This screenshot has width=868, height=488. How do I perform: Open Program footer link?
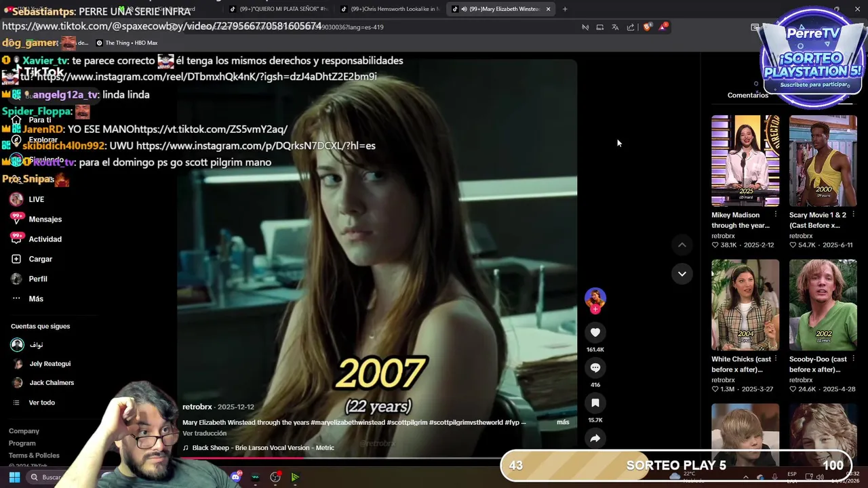pyautogui.click(x=22, y=443)
